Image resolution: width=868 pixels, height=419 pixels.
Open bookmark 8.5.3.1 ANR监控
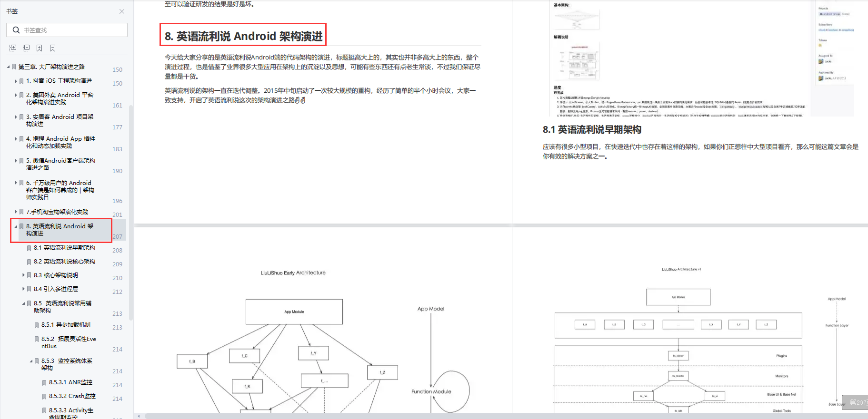coord(70,382)
